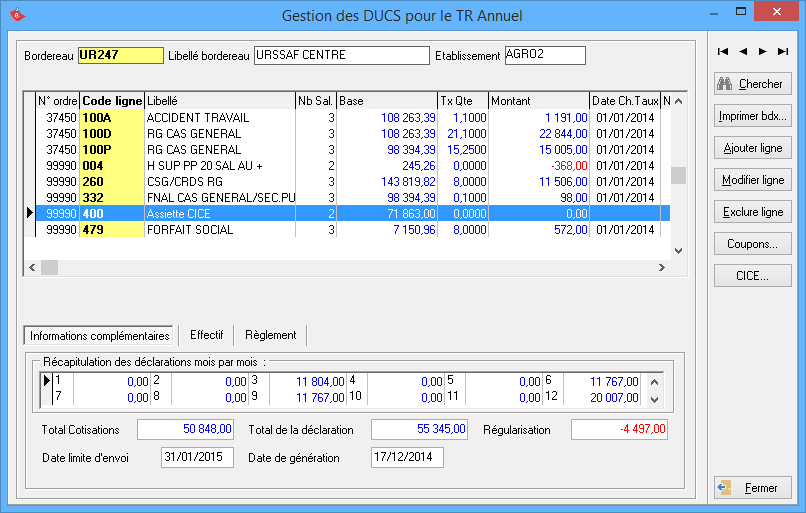Select highlighted Assiette CICE row

pos(353,213)
